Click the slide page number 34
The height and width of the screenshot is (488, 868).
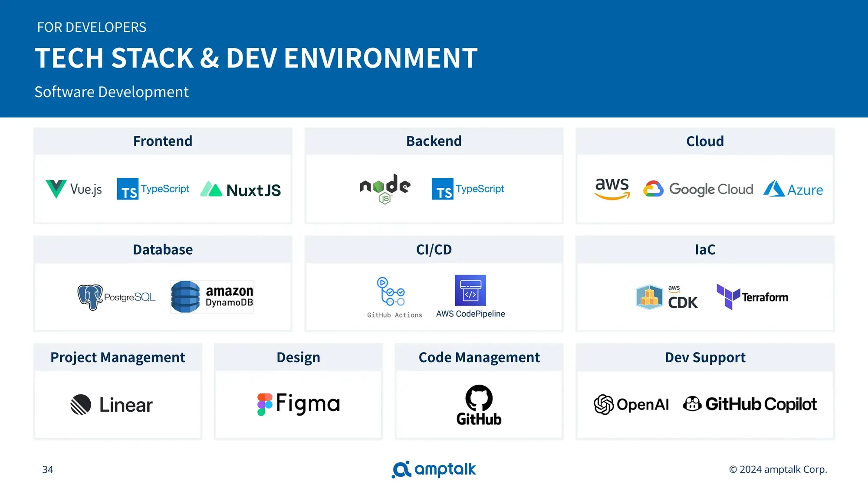tap(48, 469)
